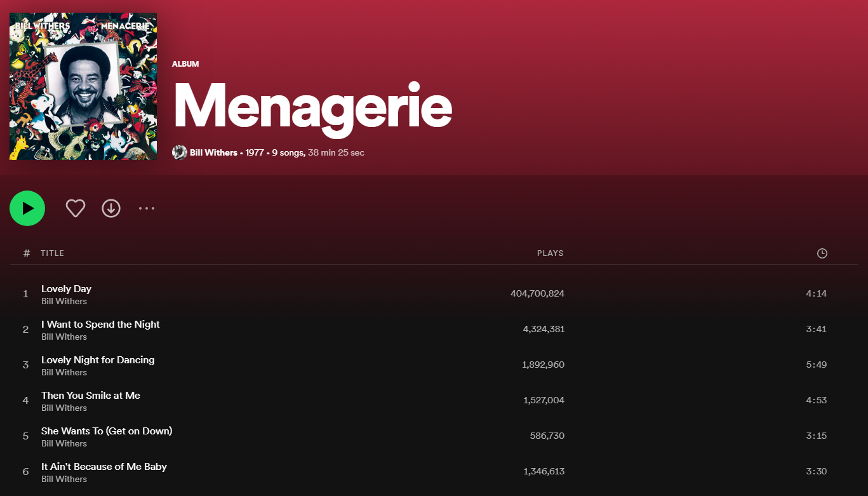Open Bill Withers link under Lovely Day
This screenshot has width=868, height=496.
[x=64, y=302]
